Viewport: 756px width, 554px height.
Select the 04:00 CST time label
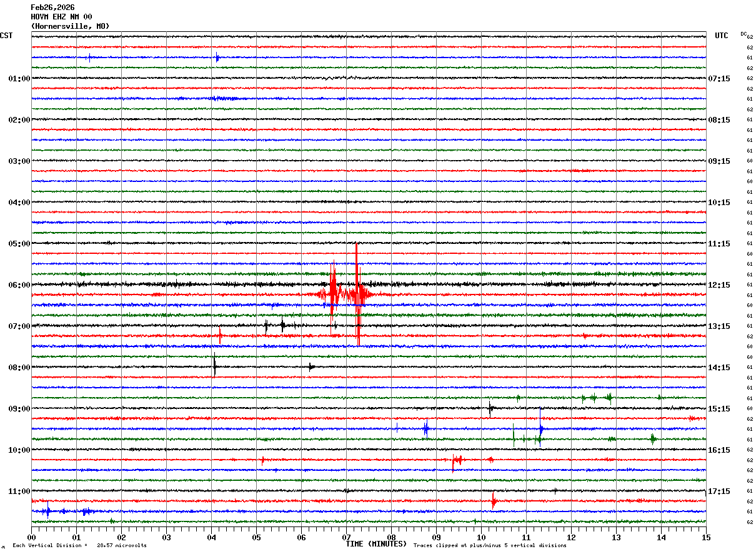click(x=19, y=203)
